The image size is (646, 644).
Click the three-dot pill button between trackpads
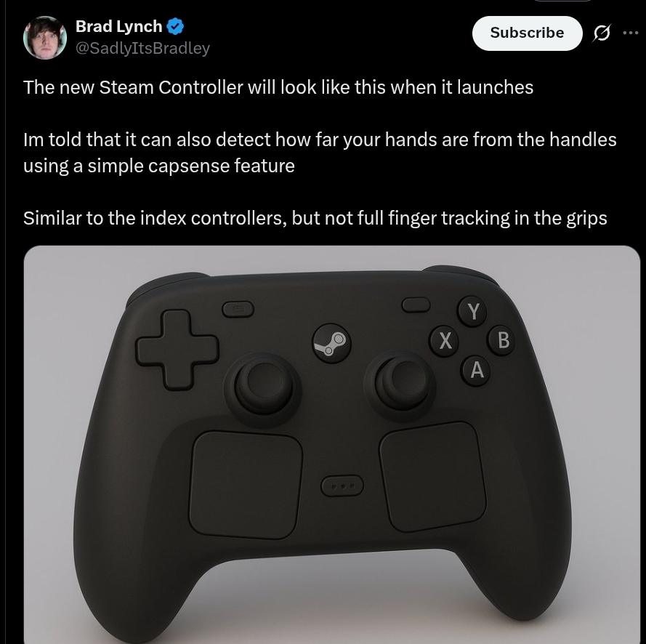(342, 486)
